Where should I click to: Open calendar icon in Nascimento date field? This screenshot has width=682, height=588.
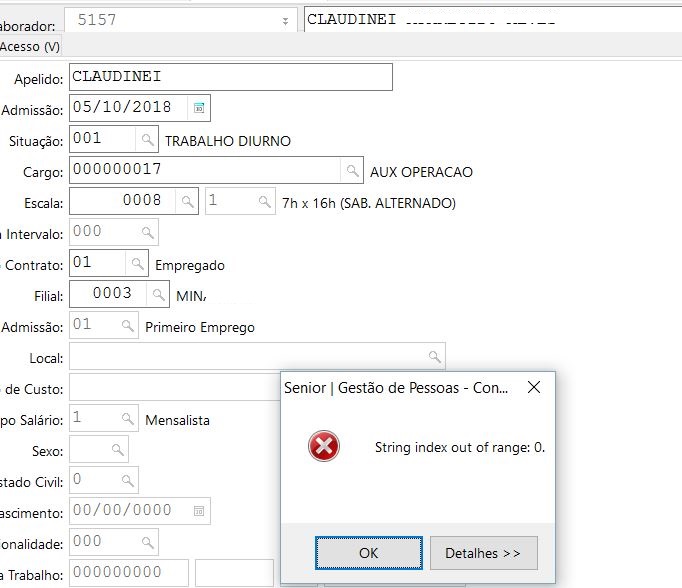coord(198,512)
